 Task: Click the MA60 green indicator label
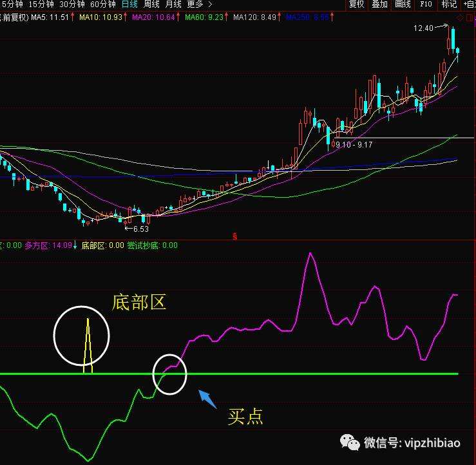[x=205, y=16]
